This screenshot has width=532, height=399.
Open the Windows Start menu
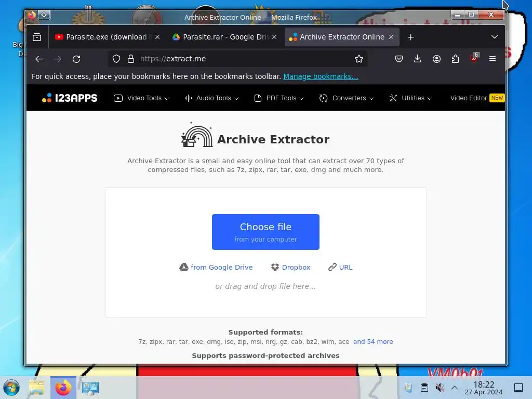click(11, 388)
